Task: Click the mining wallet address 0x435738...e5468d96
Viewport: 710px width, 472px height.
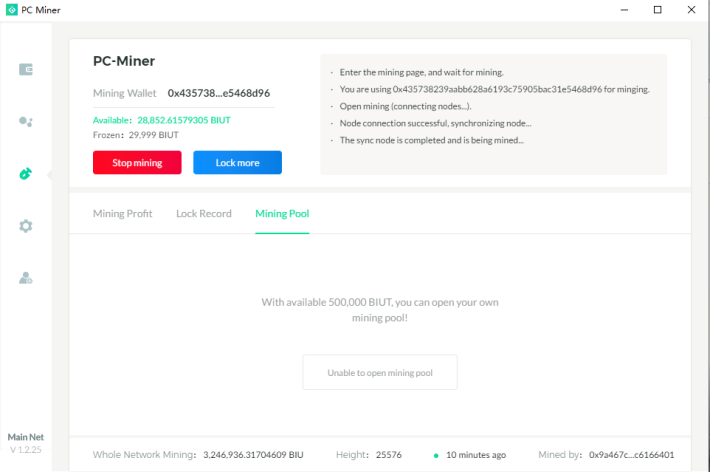Action: click(x=219, y=93)
